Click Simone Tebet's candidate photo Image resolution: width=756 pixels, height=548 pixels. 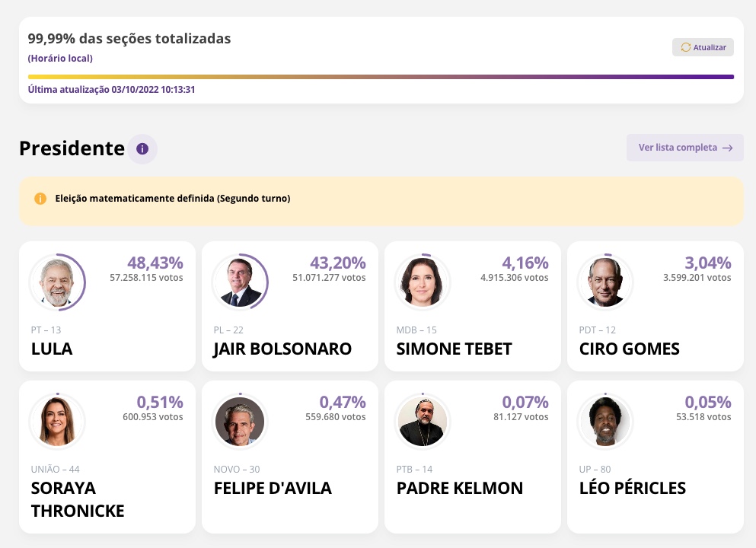(423, 282)
